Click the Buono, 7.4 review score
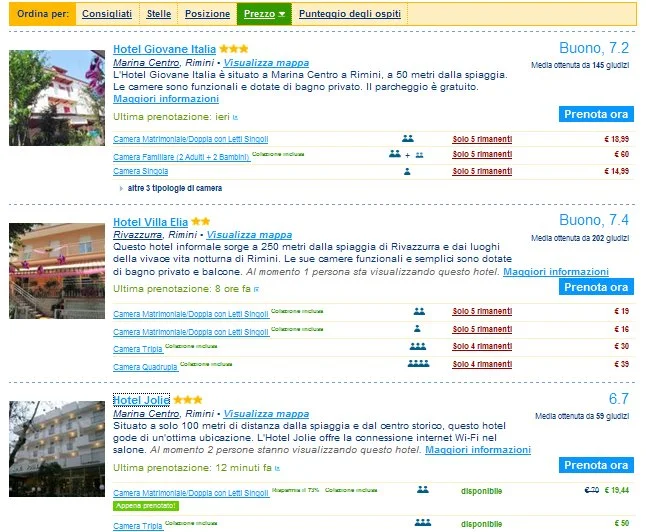 (594, 220)
